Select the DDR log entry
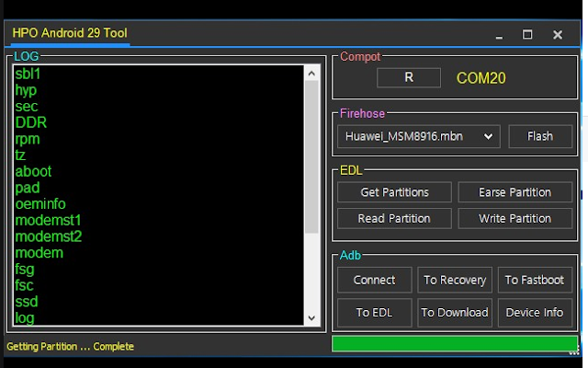588x368 pixels. coord(31,122)
